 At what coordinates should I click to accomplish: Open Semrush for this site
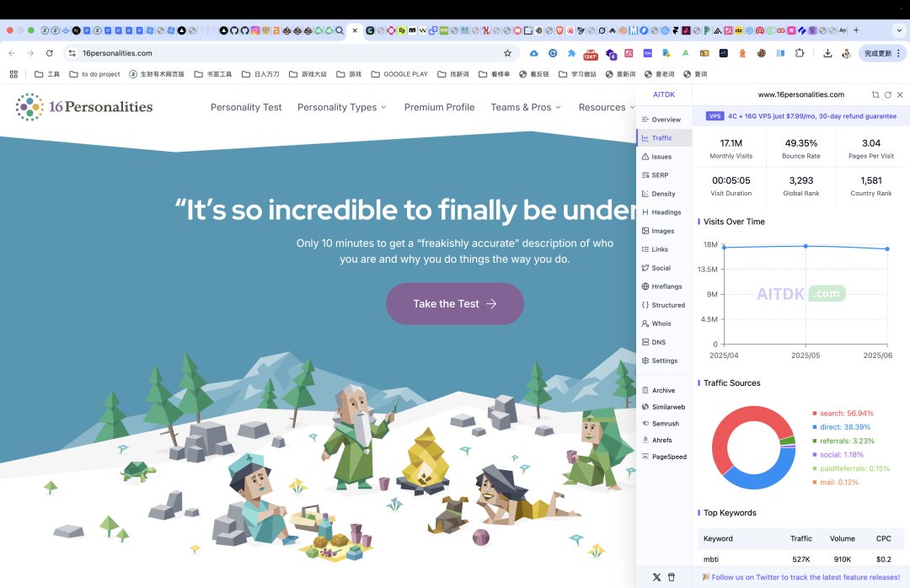(x=661, y=424)
